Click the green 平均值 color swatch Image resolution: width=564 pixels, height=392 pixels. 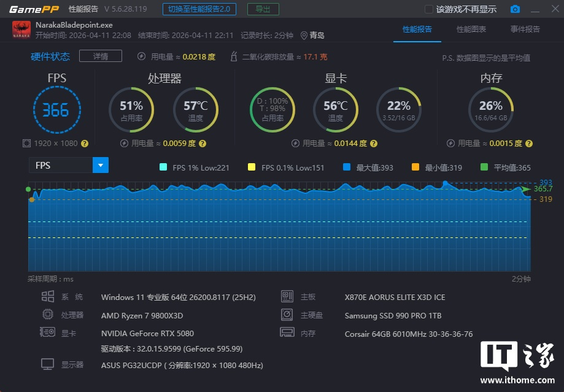click(x=484, y=167)
